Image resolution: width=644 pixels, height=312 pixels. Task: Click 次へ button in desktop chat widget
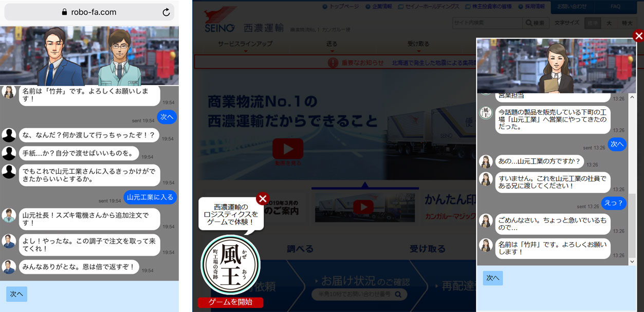493,278
